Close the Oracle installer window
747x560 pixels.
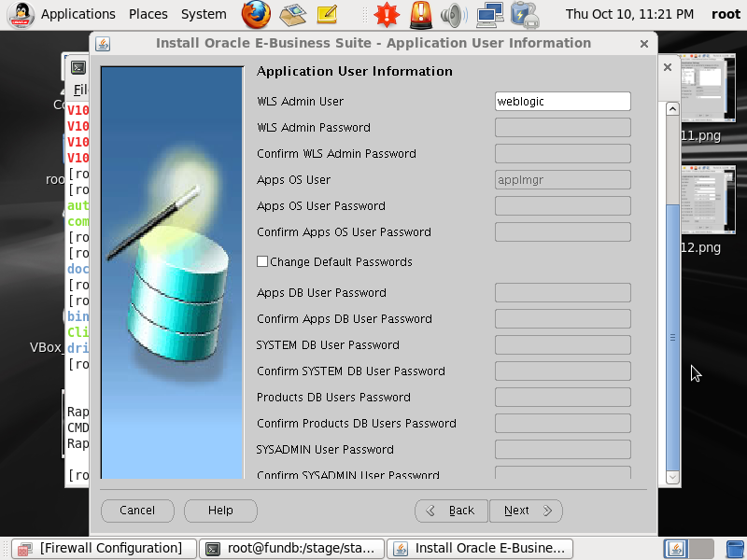pos(644,44)
